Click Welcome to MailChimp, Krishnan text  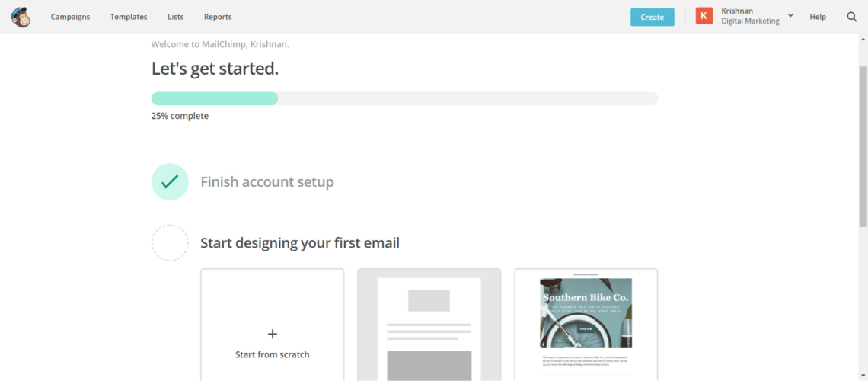point(220,44)
